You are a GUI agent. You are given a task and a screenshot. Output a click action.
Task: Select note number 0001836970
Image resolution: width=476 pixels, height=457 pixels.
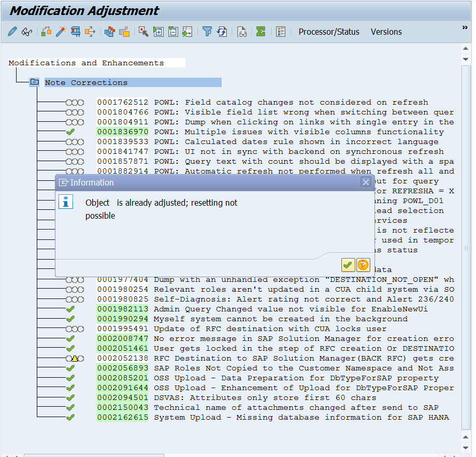[x=123, y=132]
